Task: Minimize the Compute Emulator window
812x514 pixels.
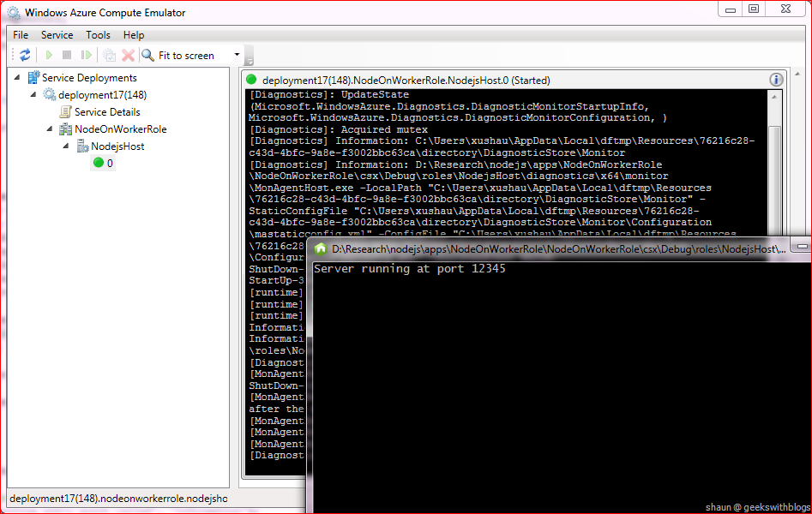Action: (731, 9)
